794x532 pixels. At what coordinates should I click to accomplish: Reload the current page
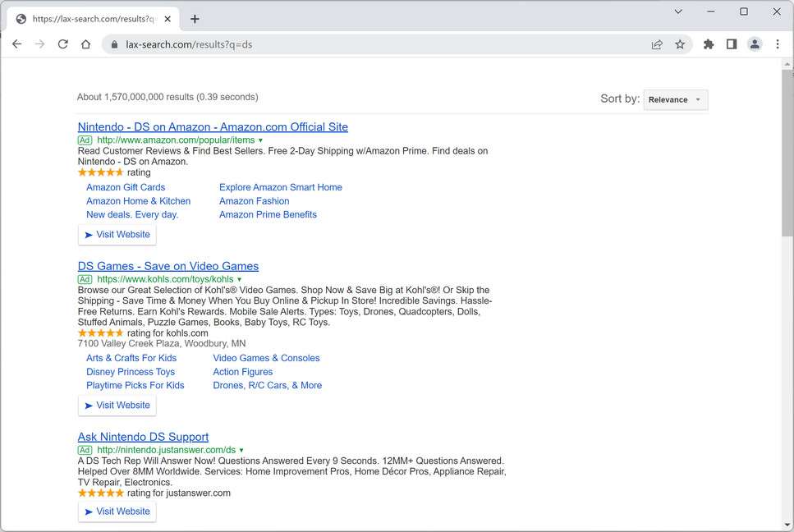click(62, 44)
